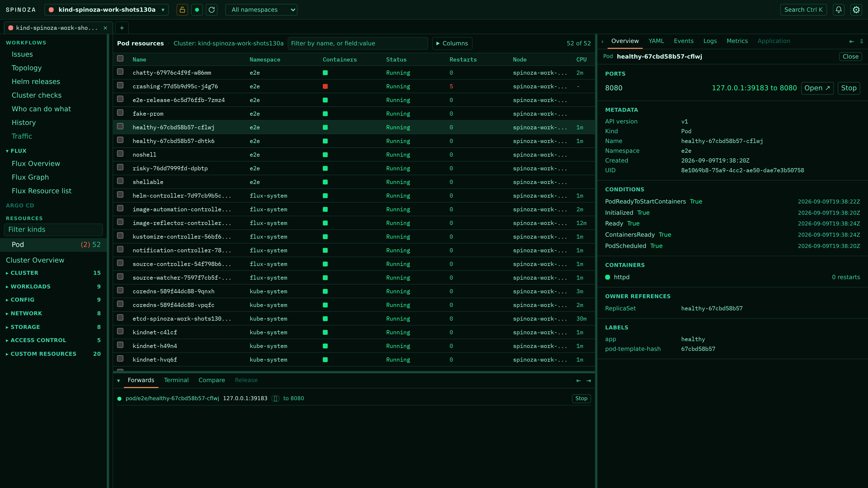Click the Filter kinds input
Screen dimensions: 868x488
[53, 230]
